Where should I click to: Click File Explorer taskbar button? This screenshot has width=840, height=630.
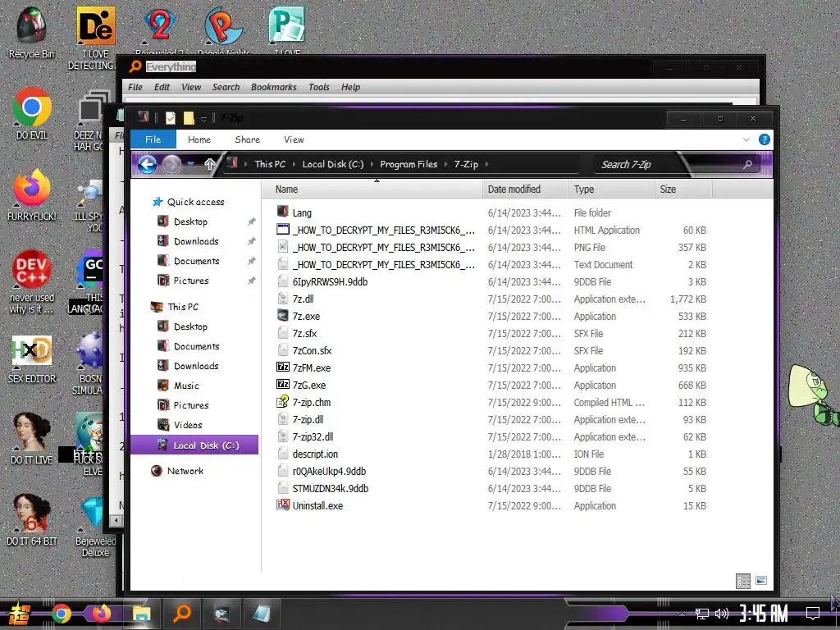pyautogui.click(x=141, y=613)
